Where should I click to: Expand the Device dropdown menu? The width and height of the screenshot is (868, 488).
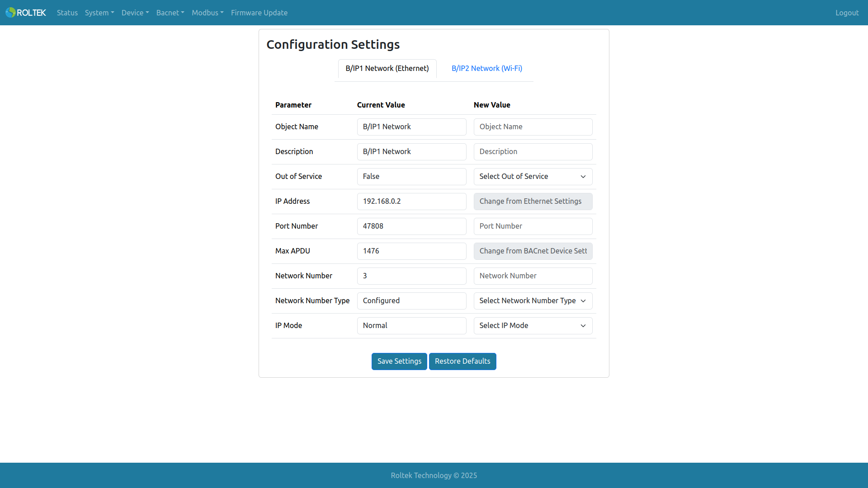[x=135, y=13]
